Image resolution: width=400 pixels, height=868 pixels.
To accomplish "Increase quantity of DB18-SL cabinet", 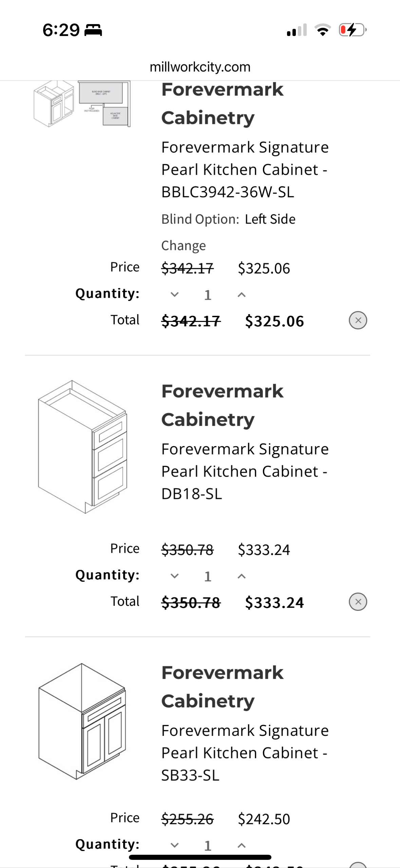I will coord(241,576).
